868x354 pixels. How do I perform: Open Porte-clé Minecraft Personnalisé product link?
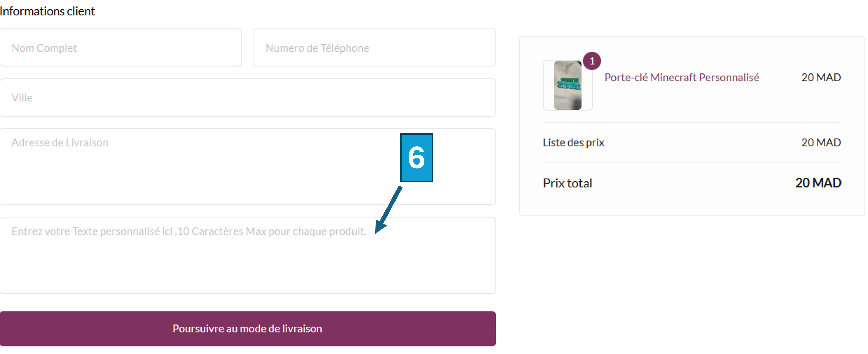(681, 77)
